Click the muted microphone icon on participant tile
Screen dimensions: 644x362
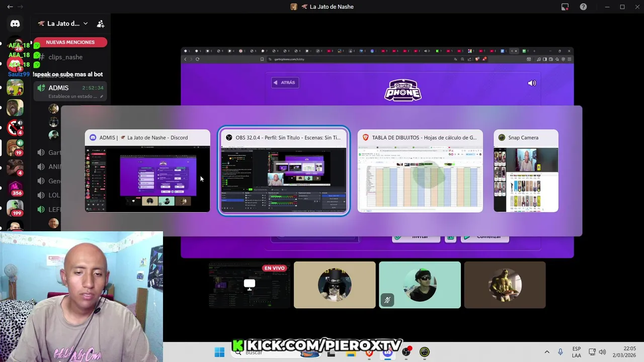click(387, 300)
